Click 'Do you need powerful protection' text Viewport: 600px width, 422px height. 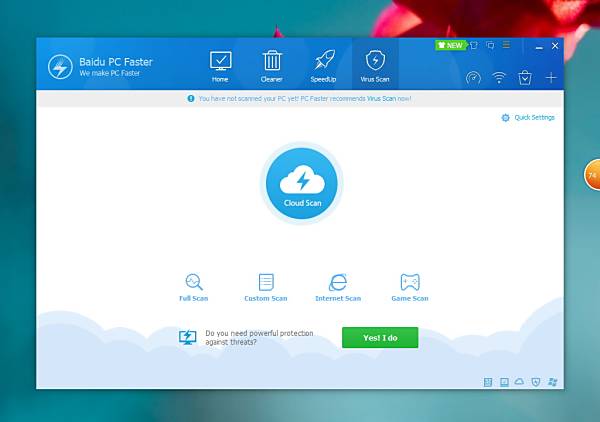(259, 333)
